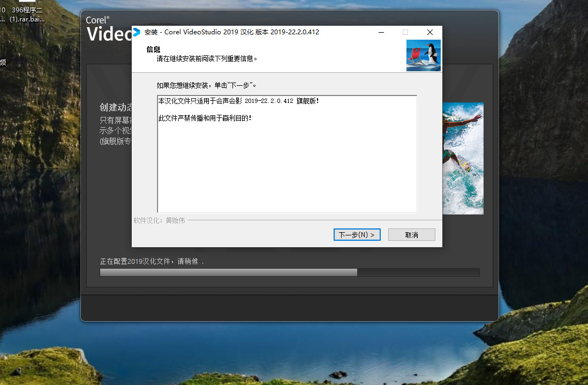This screenshot has height=385, width=588.
Task: Click the text line 本汉化文件只适用于会声会影
Action: coord(238,101)
